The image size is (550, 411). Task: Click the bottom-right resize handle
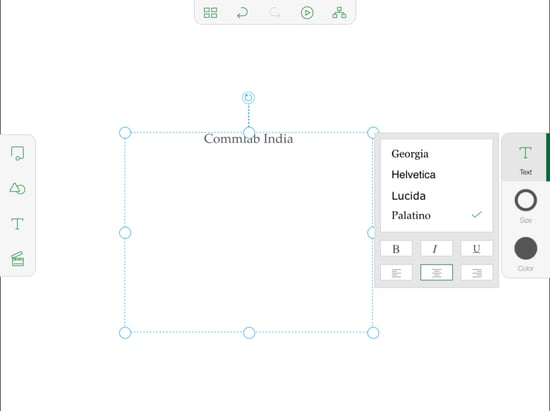[373, 332]
